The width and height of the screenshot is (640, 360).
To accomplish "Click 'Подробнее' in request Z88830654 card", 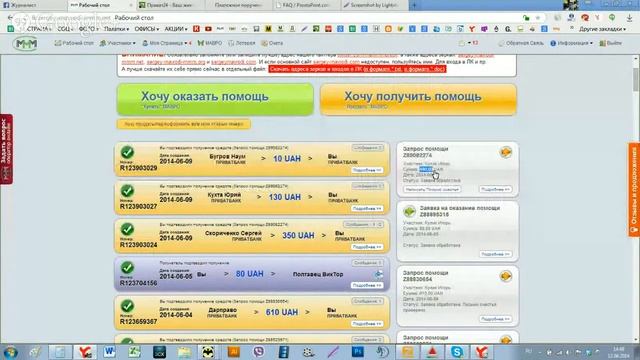I will [495, 319].
